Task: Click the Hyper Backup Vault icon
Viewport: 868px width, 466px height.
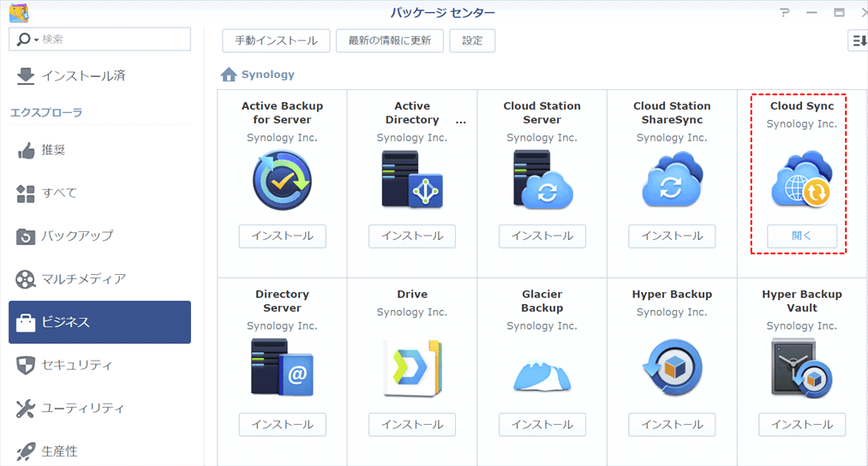Action: click(802, 368)
